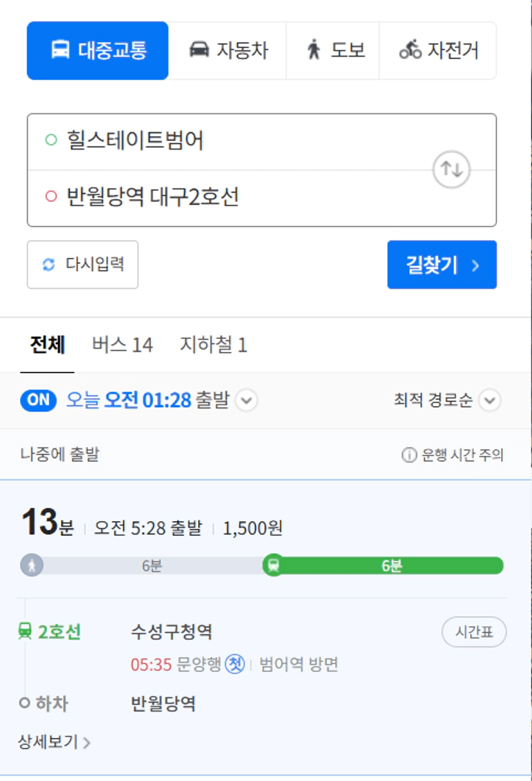Open the 시간표 timetable button
The height and width of the screenshot is (781, 532).
pyautogui.click(x=473, y=632)
